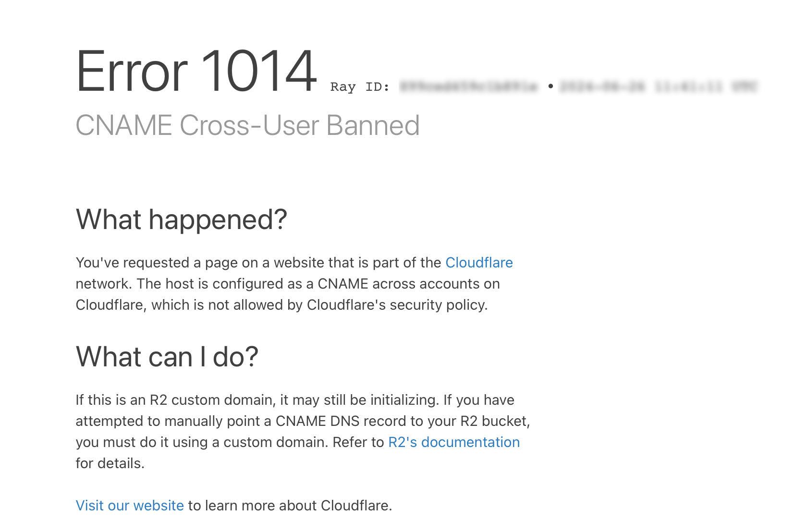Select learn more about Cloudflare text
Viewport: 807px width, 532px height.
click(x=288, y=505)
